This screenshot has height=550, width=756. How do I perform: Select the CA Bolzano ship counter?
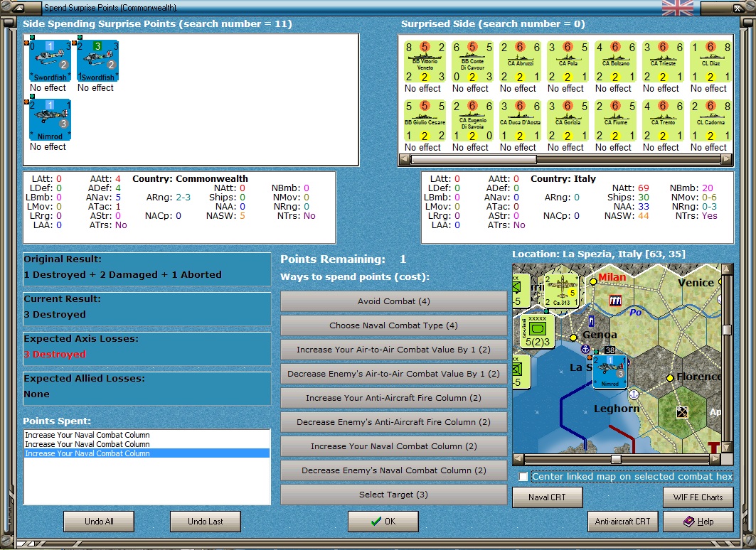point(616,62)
